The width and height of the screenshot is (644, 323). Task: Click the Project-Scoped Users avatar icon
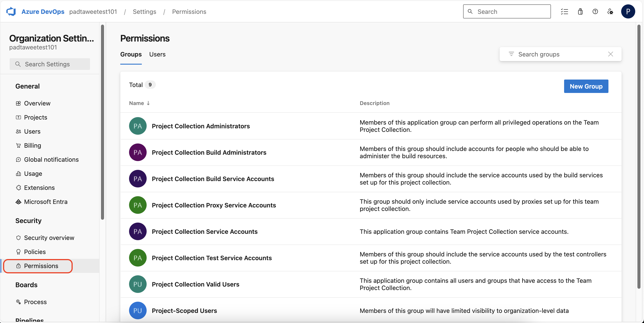[x=137, y=310]
